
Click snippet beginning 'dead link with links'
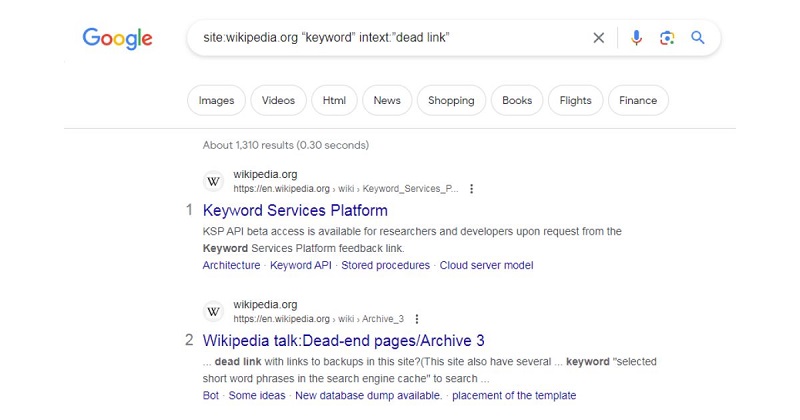(430, 370)
